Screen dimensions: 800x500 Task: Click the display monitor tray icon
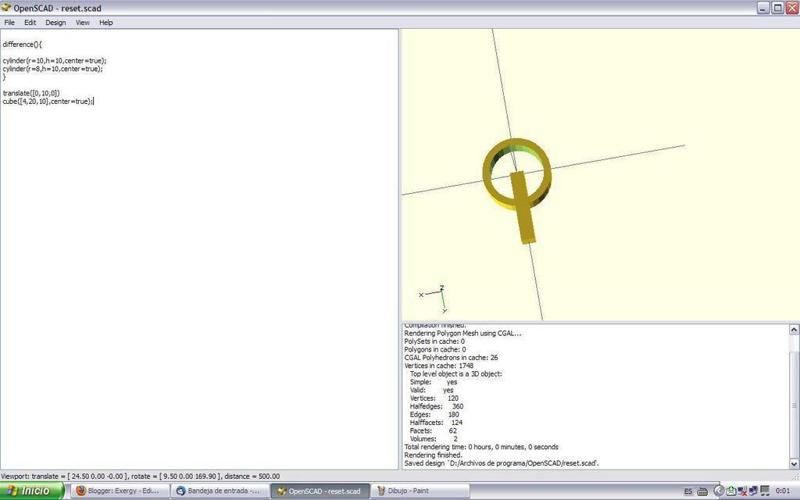point(764,491)
